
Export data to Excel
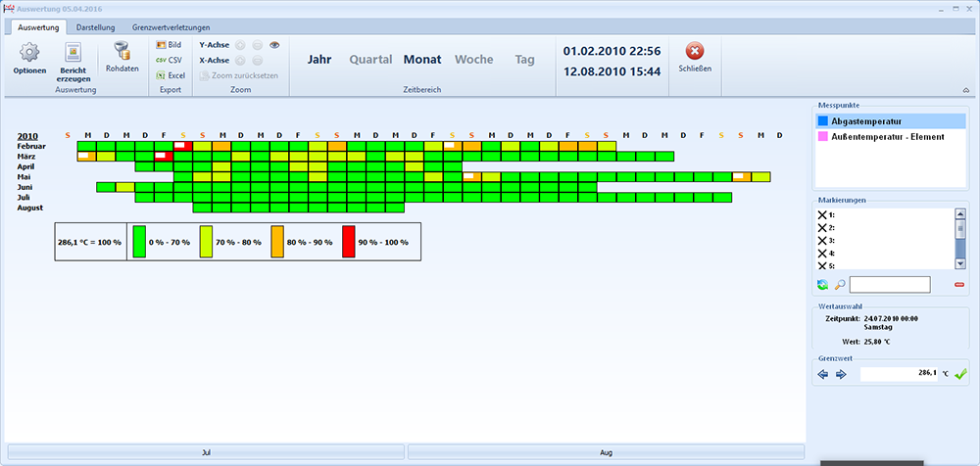[x=170, y=75]
